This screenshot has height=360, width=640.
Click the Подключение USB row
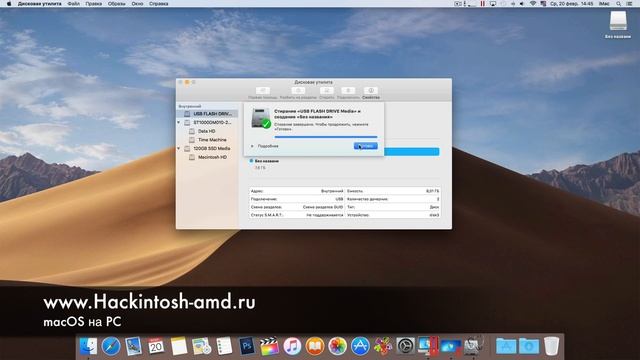[297, 199]
